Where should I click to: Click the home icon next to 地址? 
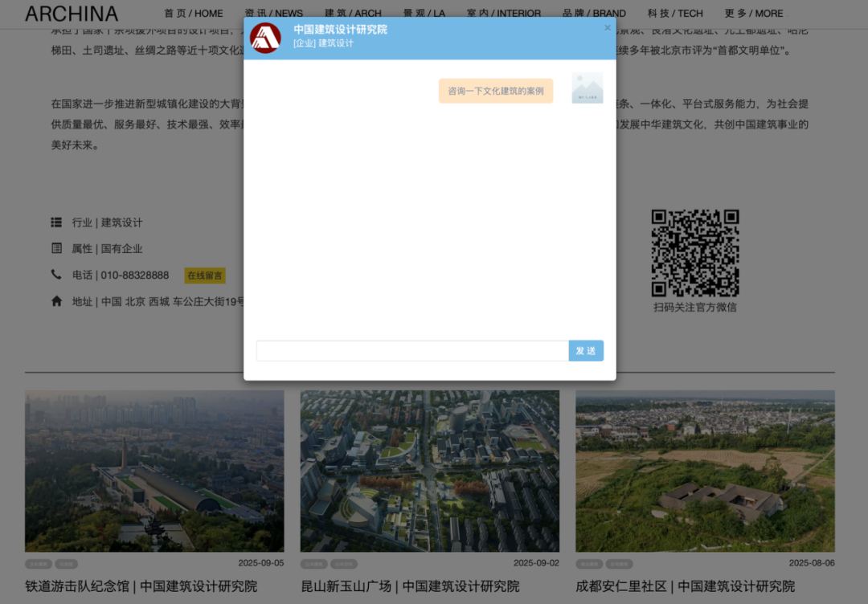(56, 301)
